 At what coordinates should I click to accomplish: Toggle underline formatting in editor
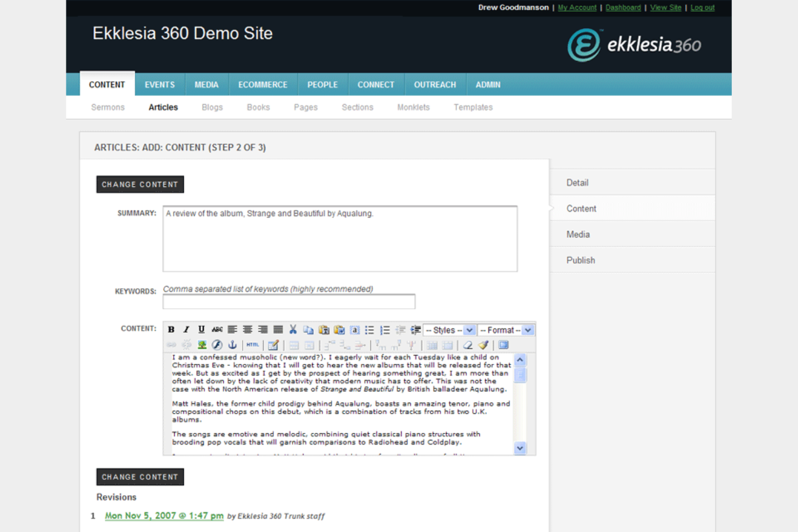[201, 330]
